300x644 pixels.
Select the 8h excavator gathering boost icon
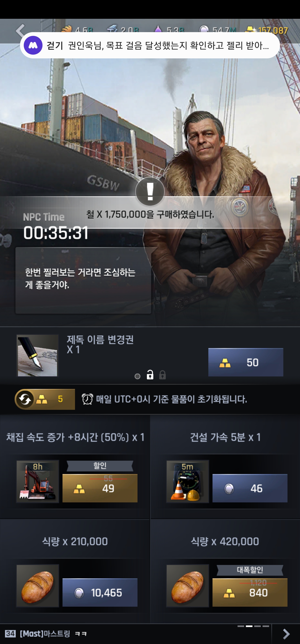pyautogui.click(x=38, y=481)
